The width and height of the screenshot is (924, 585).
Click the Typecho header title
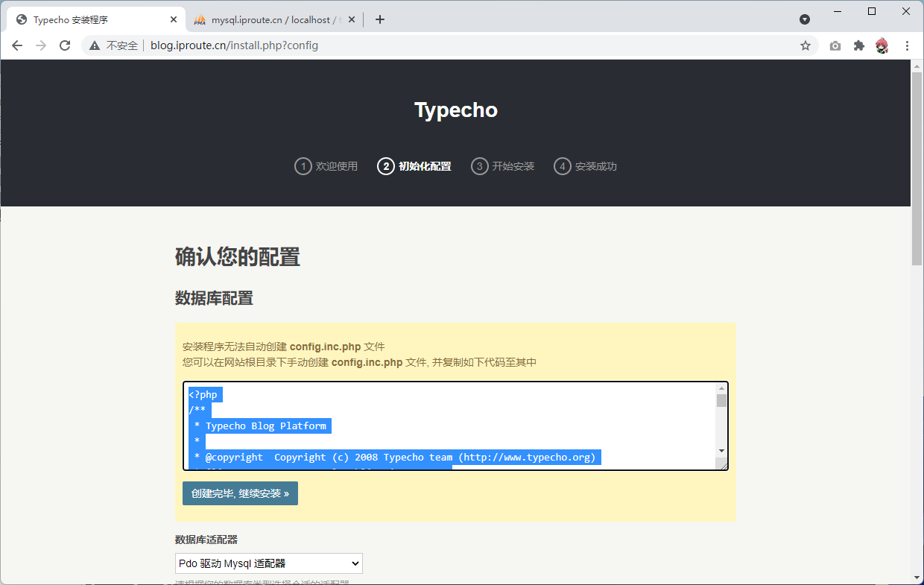(x=456, y=110)
